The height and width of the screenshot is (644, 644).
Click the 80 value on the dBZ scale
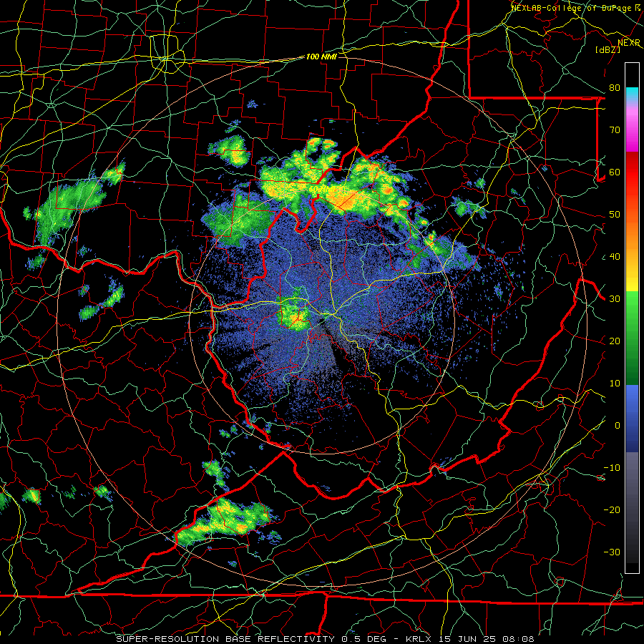[x=615, y=87]
